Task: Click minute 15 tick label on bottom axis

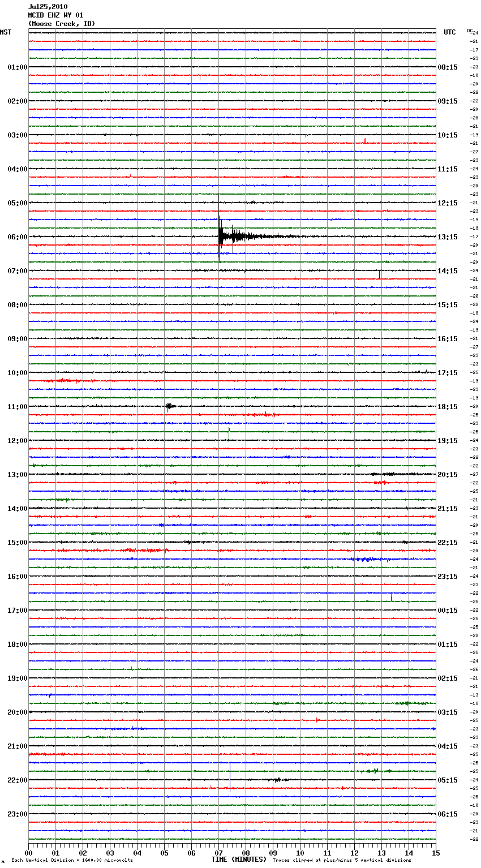Action: point(435,853)
